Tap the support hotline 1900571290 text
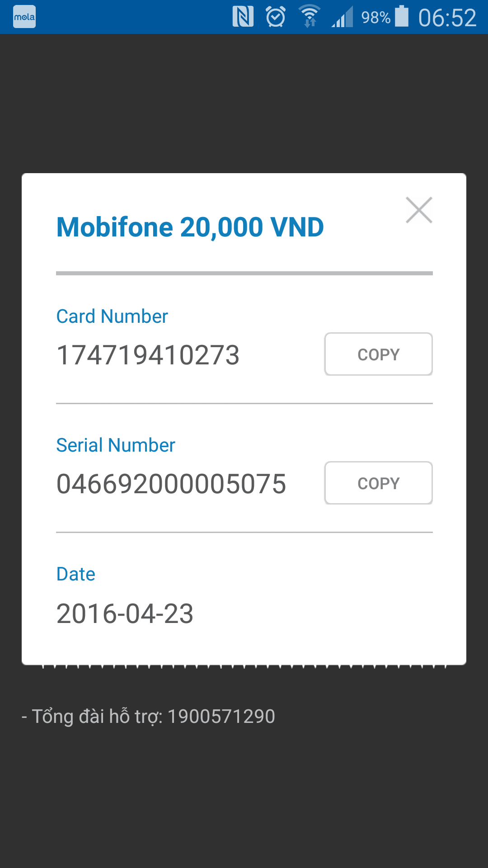The image size is (488, 868). point(221,717)
